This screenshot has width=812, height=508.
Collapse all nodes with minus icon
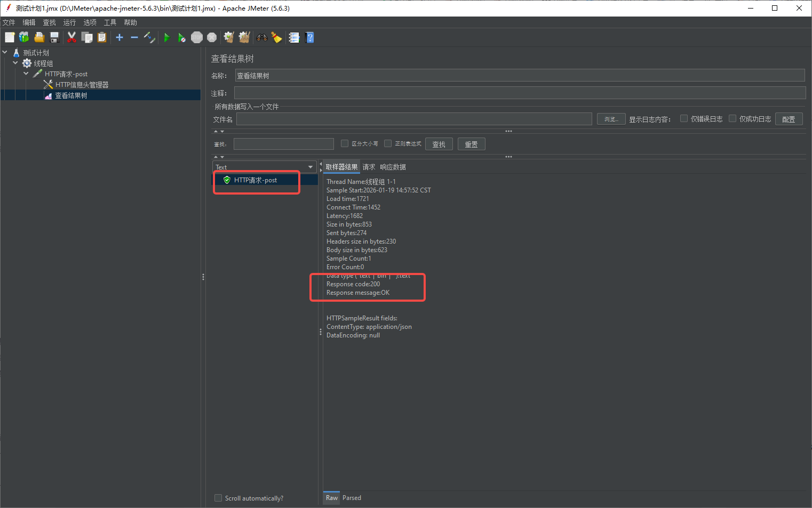134,37
